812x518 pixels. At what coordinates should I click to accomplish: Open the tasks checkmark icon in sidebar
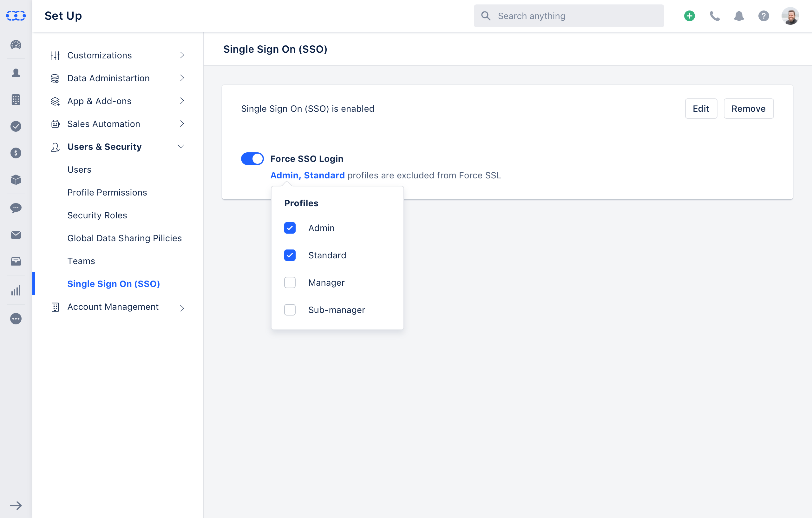tap(16, 126)
